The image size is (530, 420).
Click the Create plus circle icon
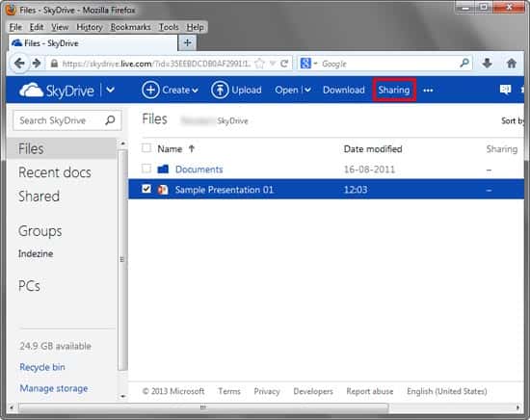pyautogui.click(x=150, y=90)
